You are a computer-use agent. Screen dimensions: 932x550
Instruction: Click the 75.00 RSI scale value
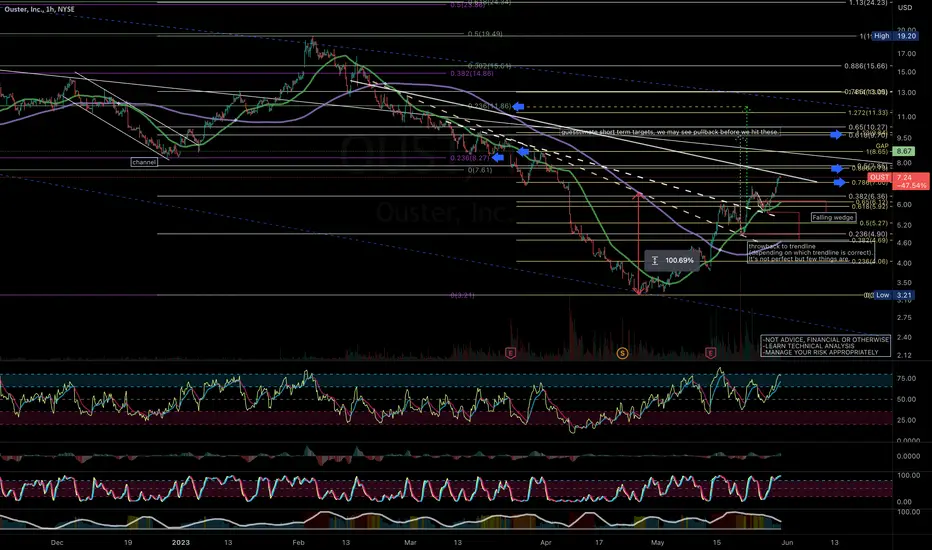click(x=906, y=379)
